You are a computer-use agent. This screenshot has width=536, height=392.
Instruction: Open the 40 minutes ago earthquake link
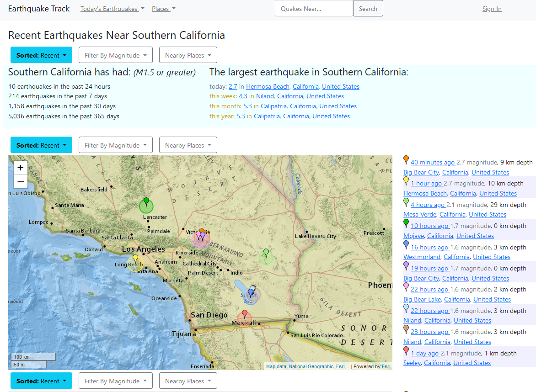[x=433, y=162]
